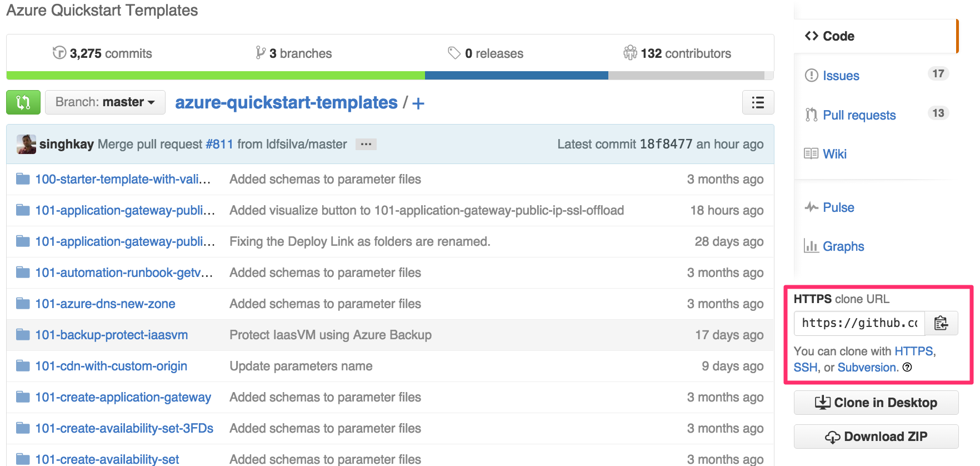Click the Code angle-brackets icon
This screenshot has width=980, height=466.
[811, 36]
